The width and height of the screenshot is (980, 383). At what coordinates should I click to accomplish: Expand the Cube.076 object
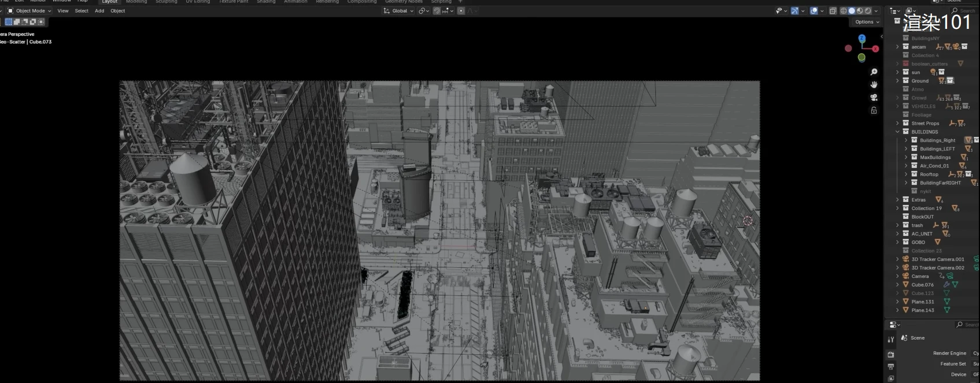tap(898, 285)
